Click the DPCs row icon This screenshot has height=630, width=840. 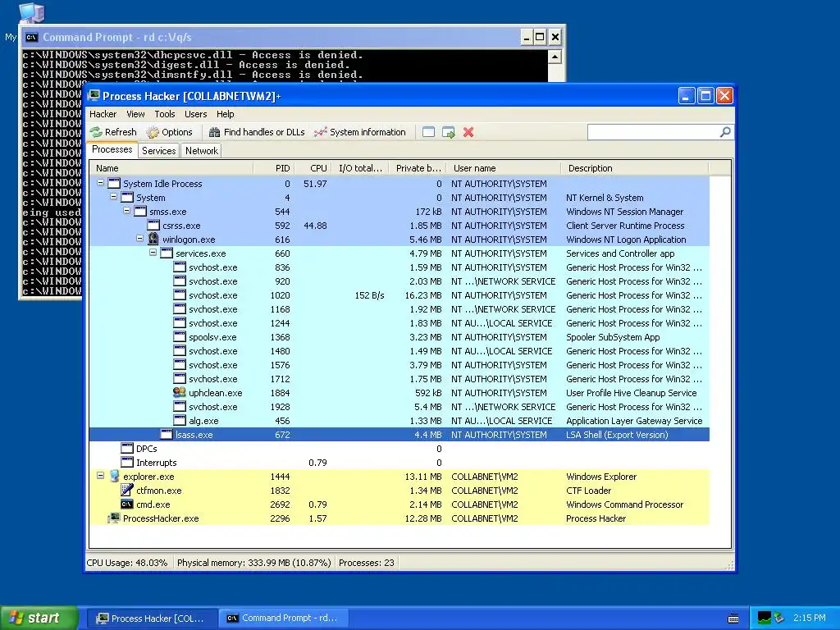point(127,449)
